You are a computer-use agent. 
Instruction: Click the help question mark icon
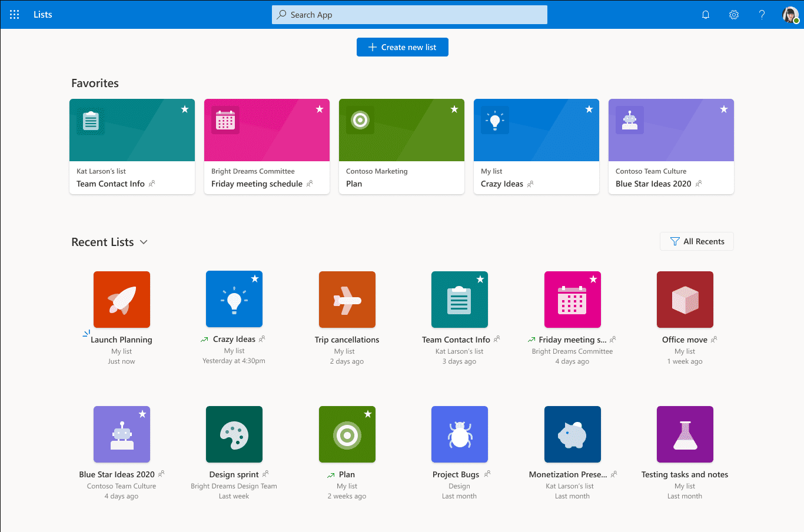pos(762,15)
